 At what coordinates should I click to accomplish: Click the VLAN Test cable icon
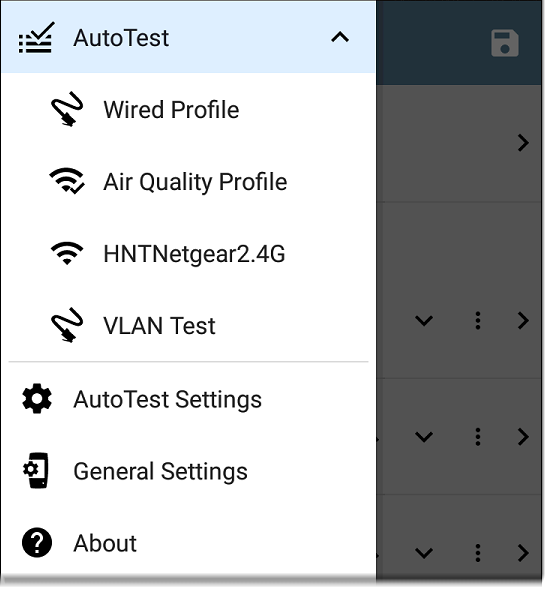67,325
